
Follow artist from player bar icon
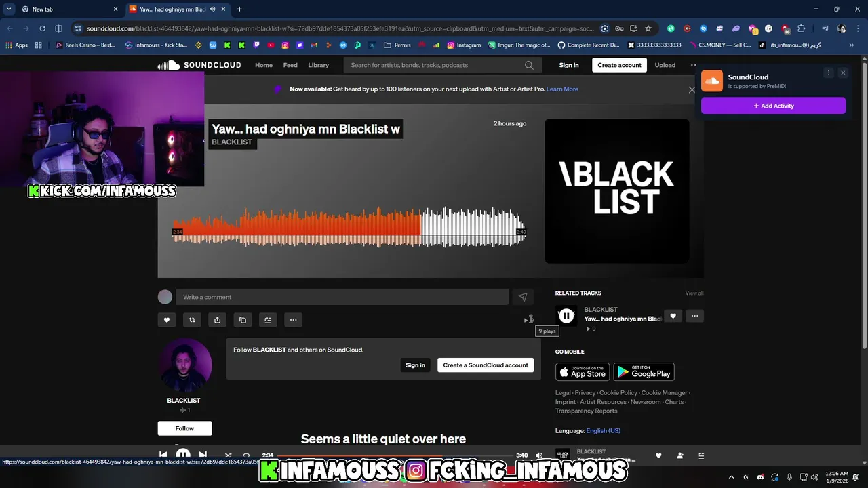coord(680,455)
